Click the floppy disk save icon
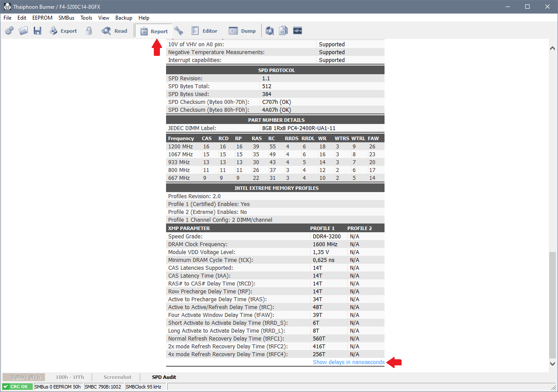Image resolution: width=558 pixels, height=392 pixels. tap(37, 31)
